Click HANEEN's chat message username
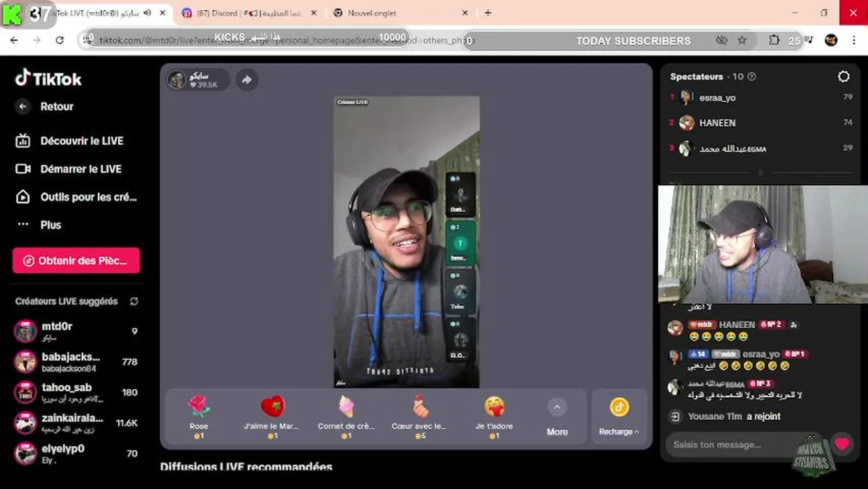 737,325
